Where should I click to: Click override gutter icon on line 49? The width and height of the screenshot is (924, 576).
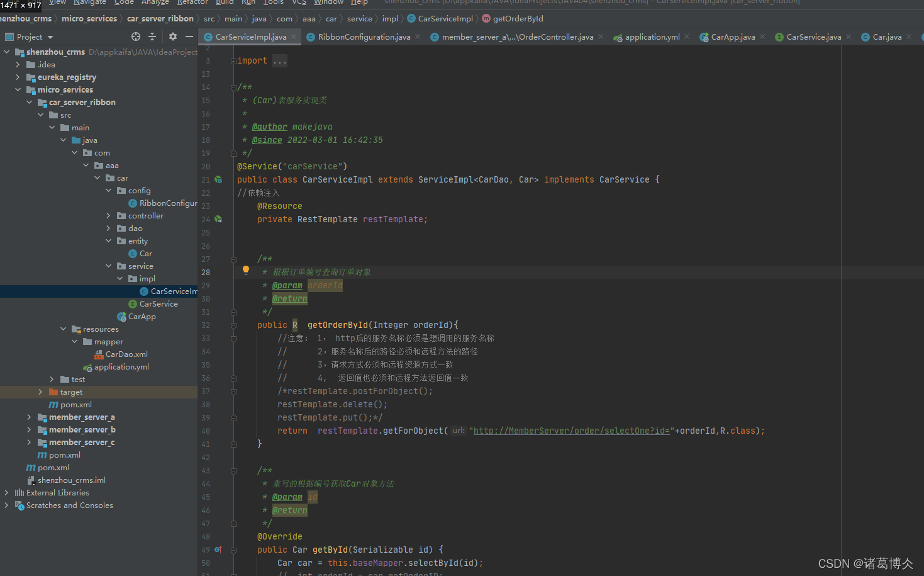point(218,550)
